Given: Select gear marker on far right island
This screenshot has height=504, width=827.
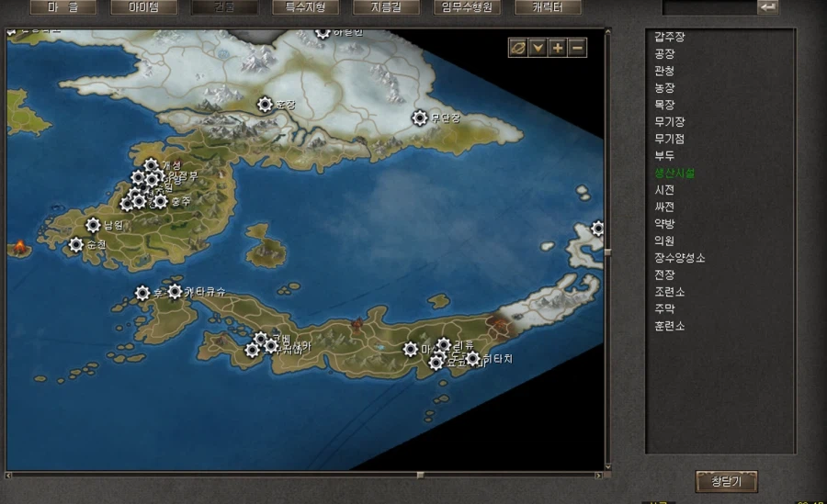Looking at the screenshot, I should (x=597, y=229).
